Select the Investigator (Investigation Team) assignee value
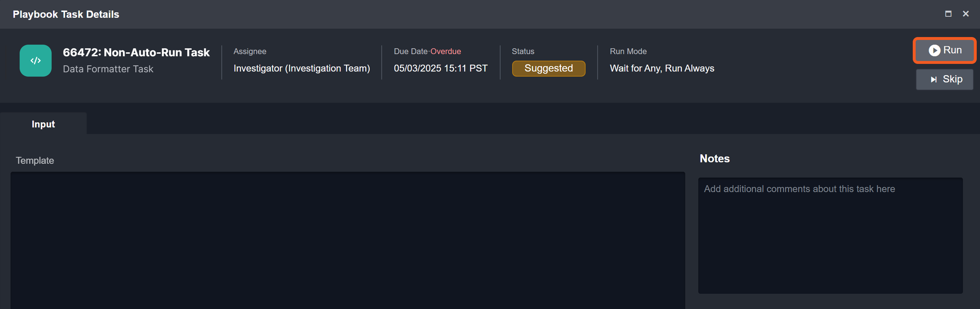980x309 pixels. tap(301, 68)
